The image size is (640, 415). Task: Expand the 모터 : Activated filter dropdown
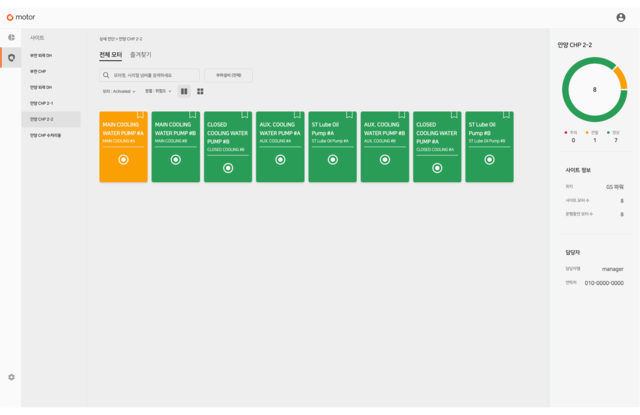tap(119, 91)
